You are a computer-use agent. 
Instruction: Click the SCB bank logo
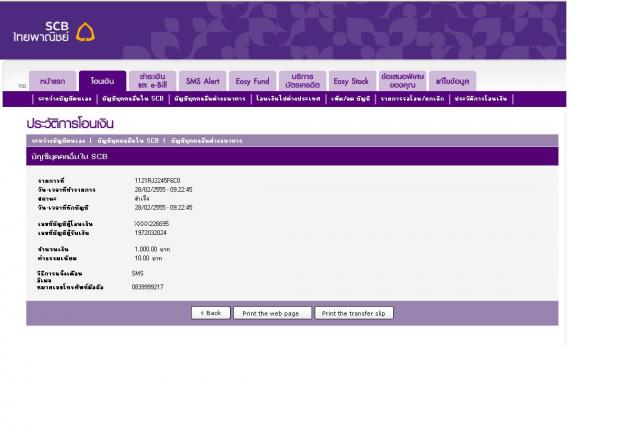pyautogui.click(x=54, y=32)
